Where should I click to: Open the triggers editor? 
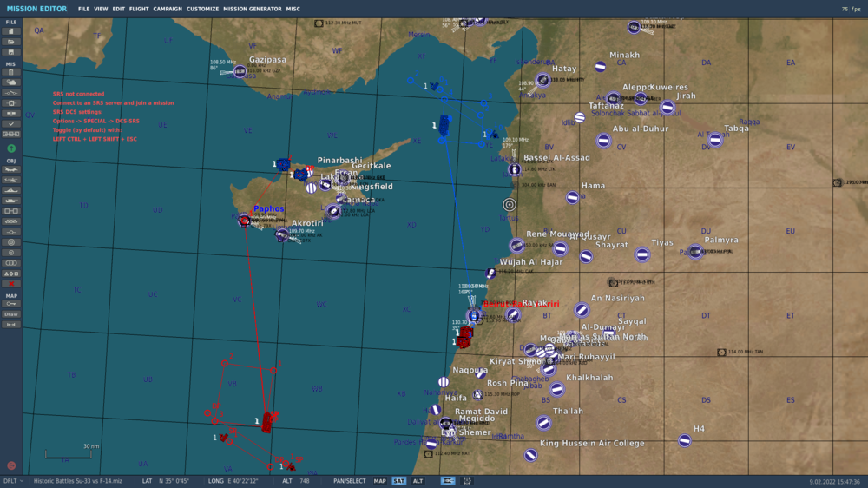pos(11,93)
